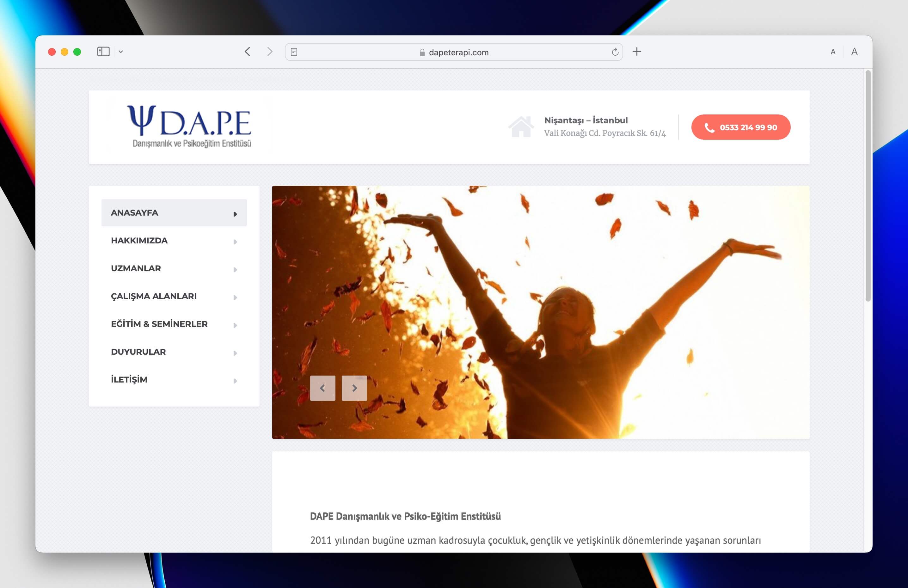Click the paragraph starting 2011 yılından bugüne
Image resolution: width=908 pixels, height=588 pixels.
[535, 540]
